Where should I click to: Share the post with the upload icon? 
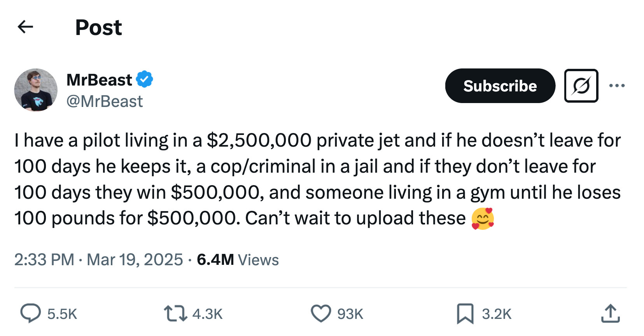tap(610, 313)
